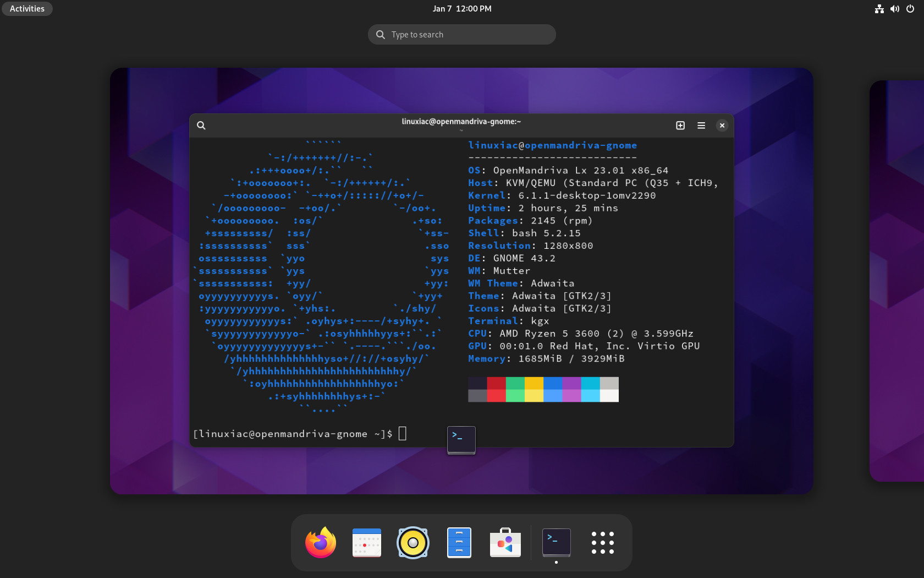Click the DE: GNOME 43.2 line
924x578 pixels.
[x=512, y=258]
